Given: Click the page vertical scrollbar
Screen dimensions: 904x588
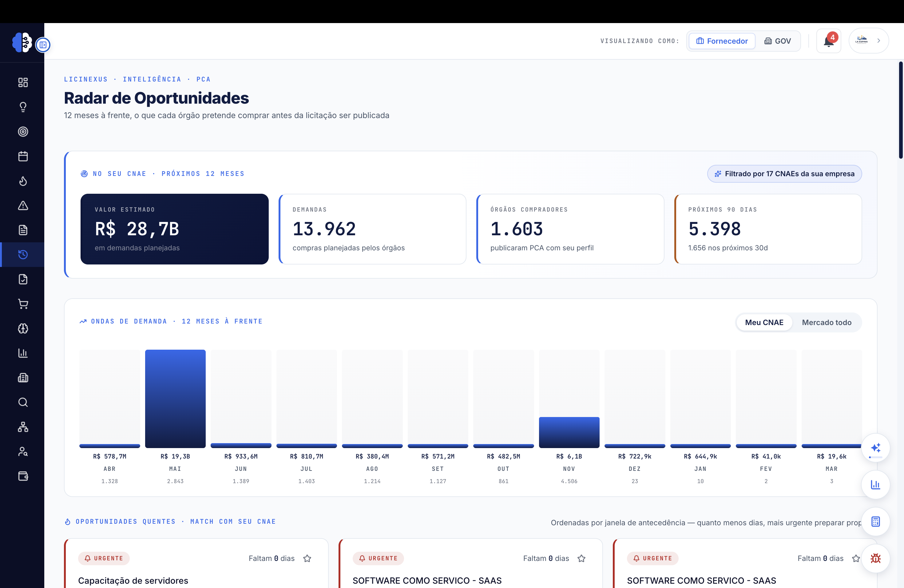Looking at the screenshot, I should tap(901, 110).
